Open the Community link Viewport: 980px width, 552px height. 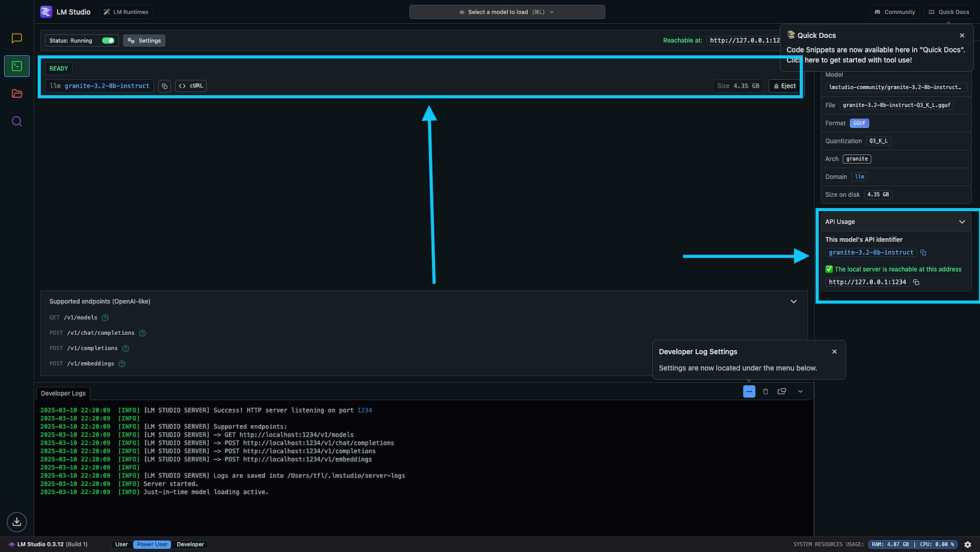click(894, 12)
